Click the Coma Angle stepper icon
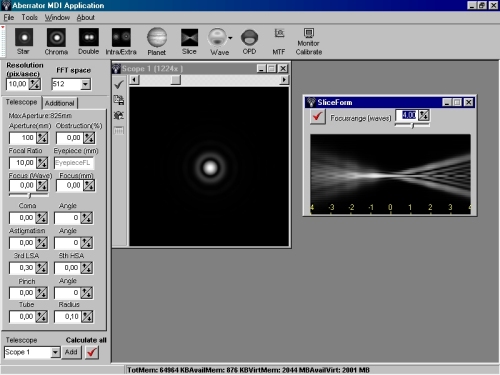 (86, 218)
